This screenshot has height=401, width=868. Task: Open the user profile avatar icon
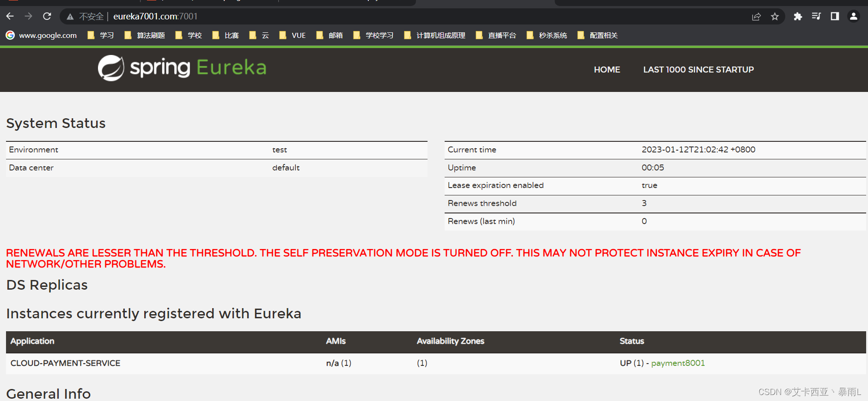click(x=854, y=17)
